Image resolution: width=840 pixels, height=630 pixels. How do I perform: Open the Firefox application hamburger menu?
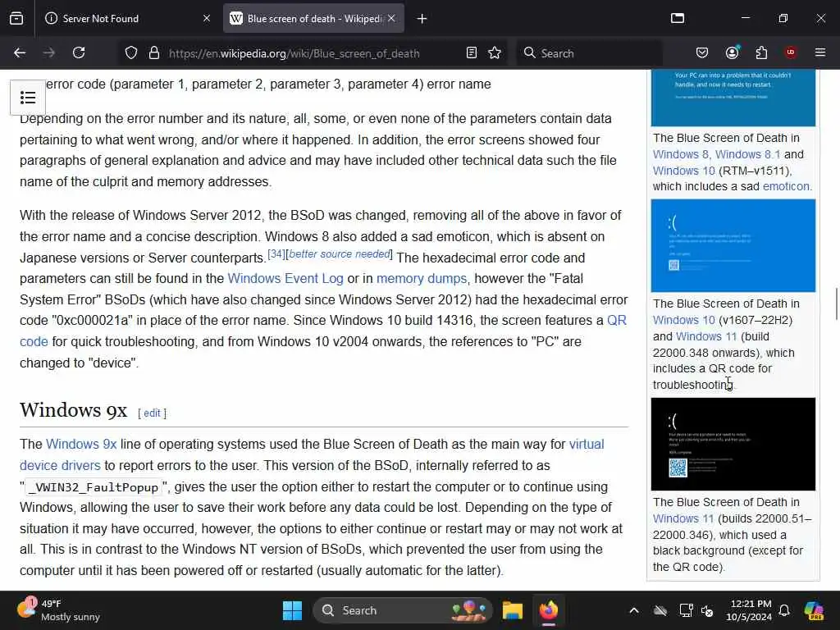[x=820, y=52]
